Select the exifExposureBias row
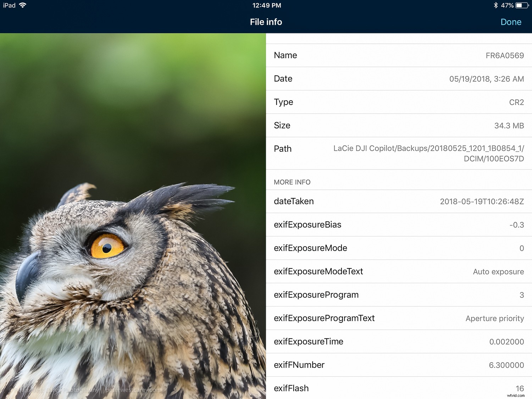The height and width of the screenshot is (399, 532). (399, 225)
